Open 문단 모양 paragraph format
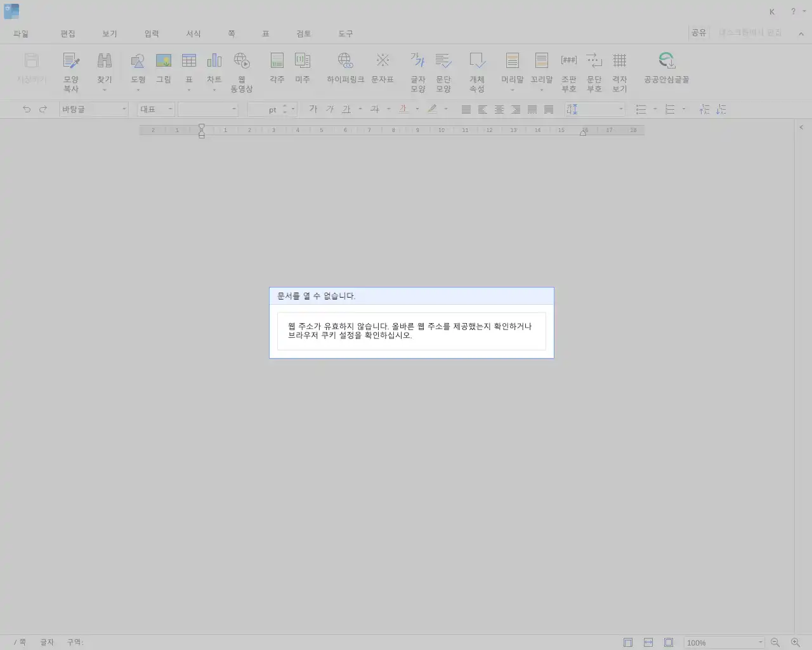 click(443, 61)
